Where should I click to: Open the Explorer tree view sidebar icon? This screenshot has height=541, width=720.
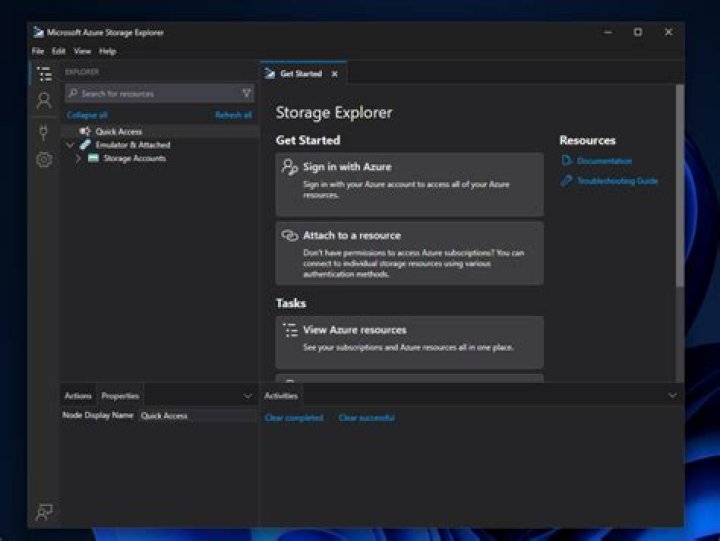45,73
